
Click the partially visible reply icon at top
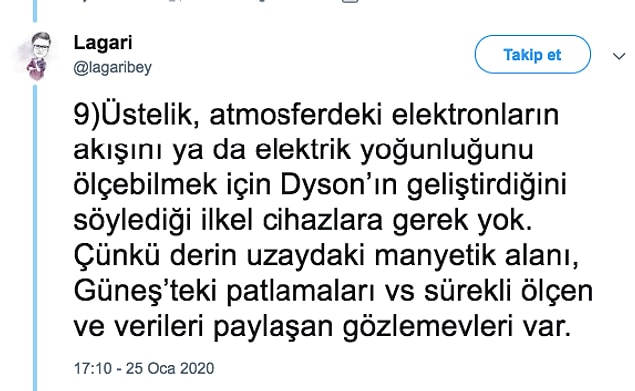coord(84,1)
